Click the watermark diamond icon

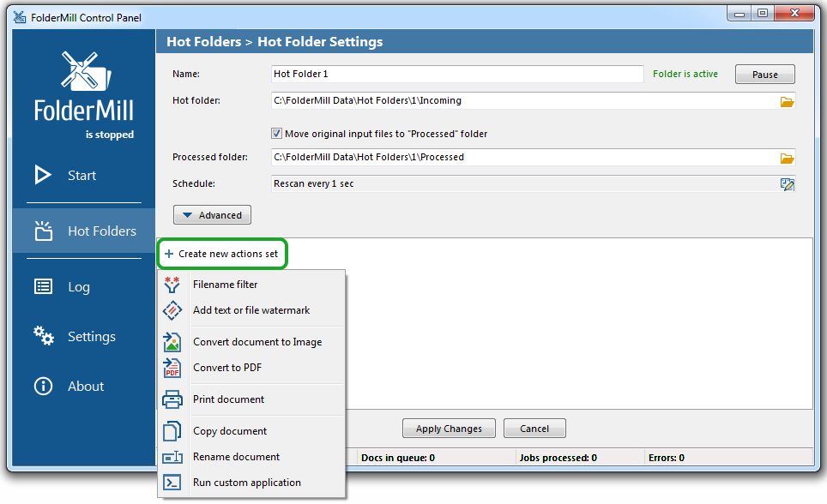click(x=172, y=310)
